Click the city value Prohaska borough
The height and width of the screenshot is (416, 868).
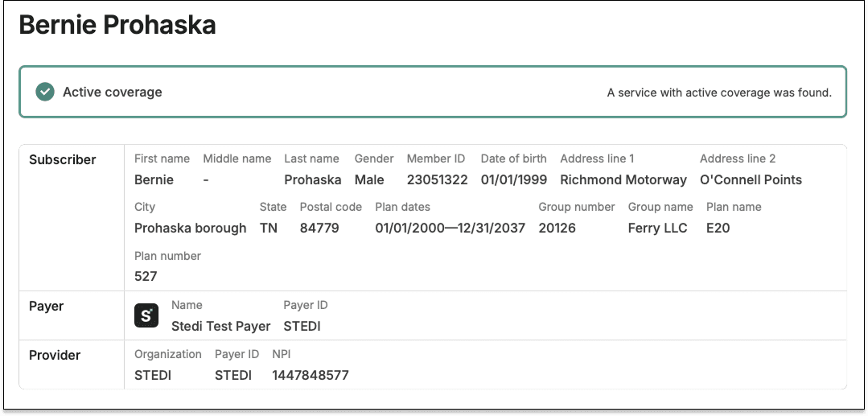pyautogui.click(x=191, y=229)
